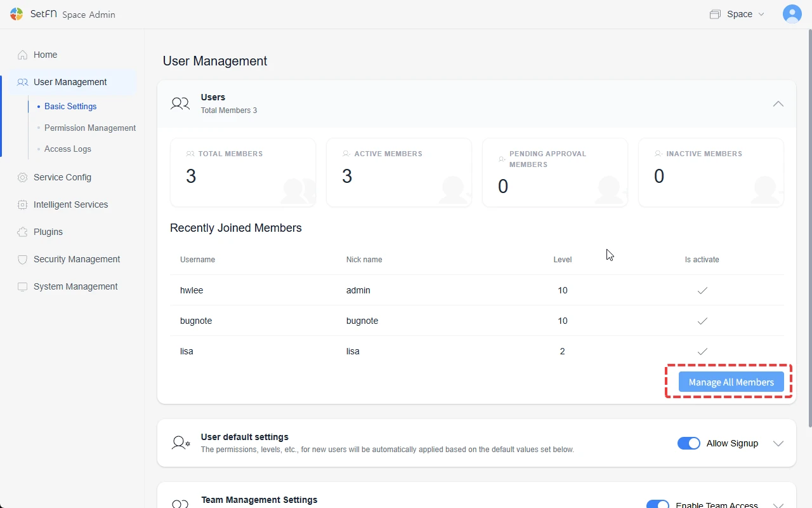Click the Active Members card icon
812x508 pixels.
tap(346, 154)
